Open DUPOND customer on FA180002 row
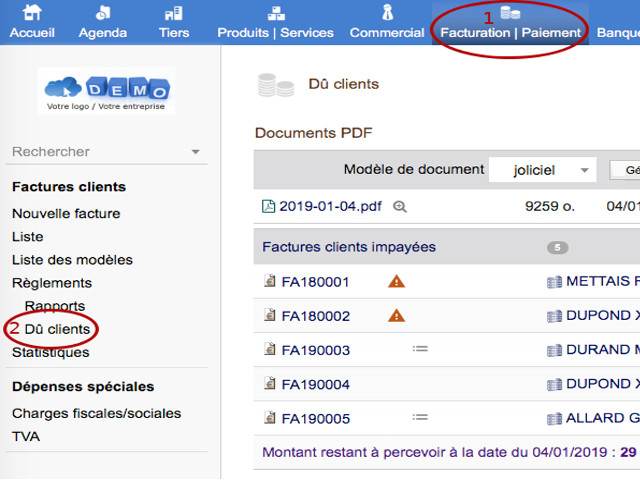The image size is (640, 480). pos(603,316)
